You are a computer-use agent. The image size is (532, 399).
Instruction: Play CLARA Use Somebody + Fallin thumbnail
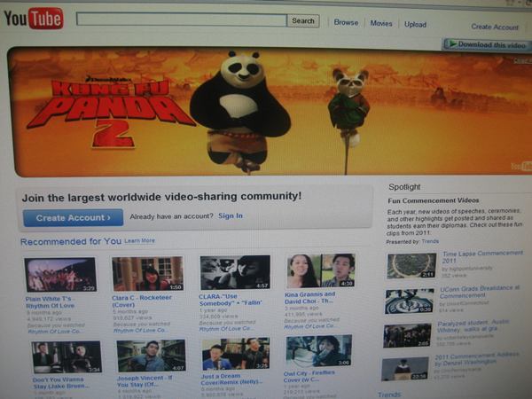[234, 273]
